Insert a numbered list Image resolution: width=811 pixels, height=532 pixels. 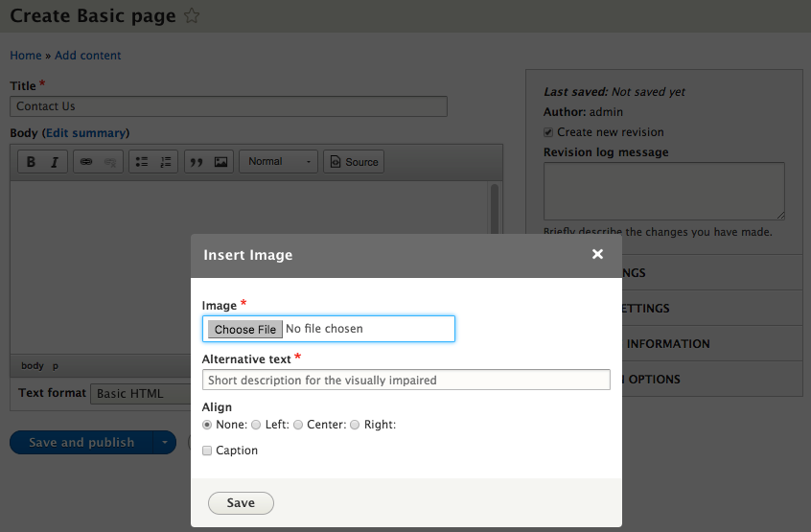166,162
